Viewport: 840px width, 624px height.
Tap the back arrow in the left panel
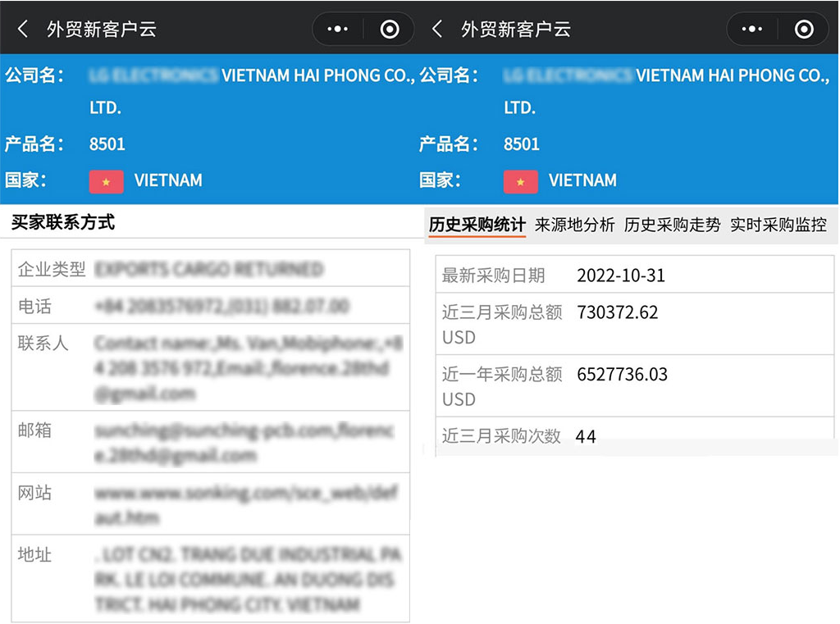click(x=22, y=29)
